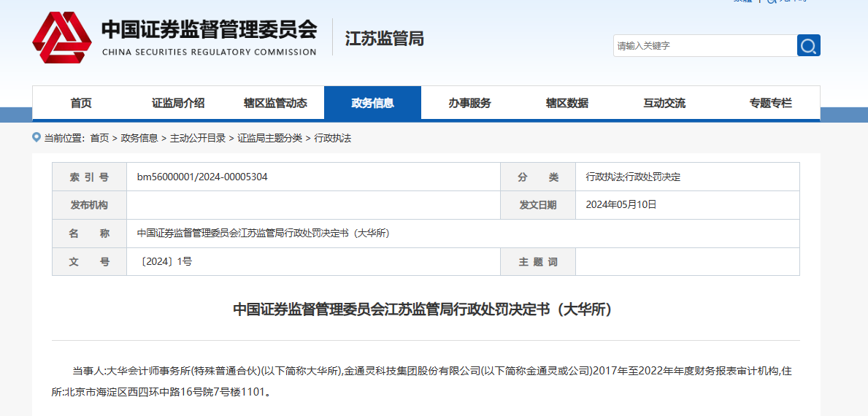Go to 首页 in the breadcrumb
This screenshot has height=416, width=868.
coord(99,138)
